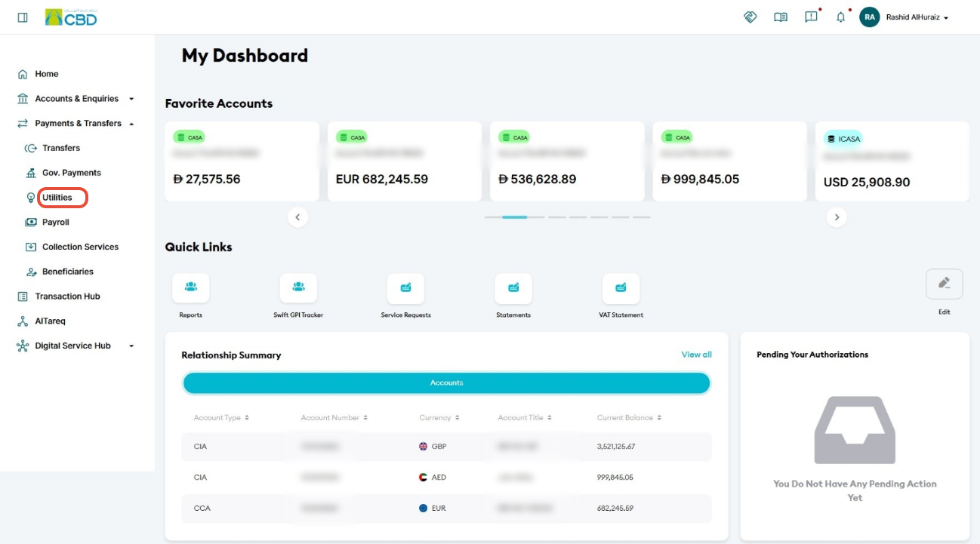Click the Edit pencil button for Quick Links

tap(945, 284)
